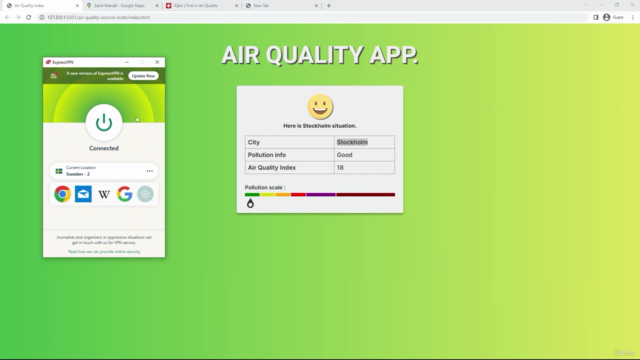Open a new browser tab
Image resolution: width=640 pixels, height=360 pixels.
[x=329, y=6]
